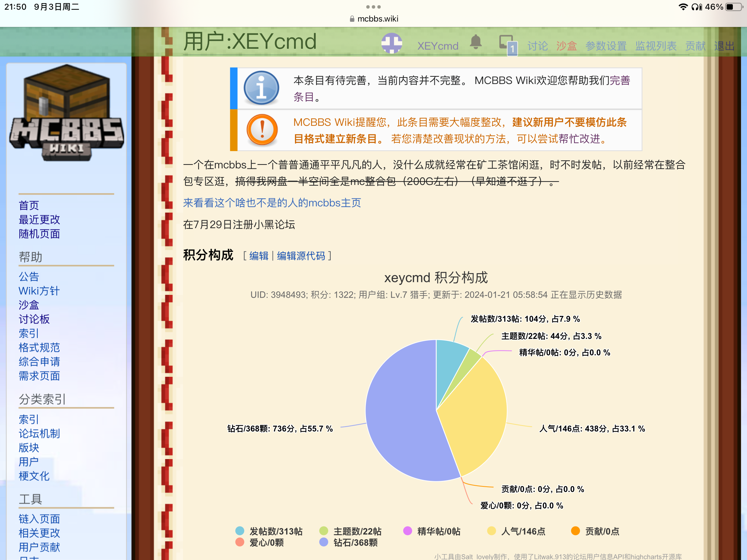Go to 首页 in the sidebar
Viewport: 747px width, 560px height.
pyautogui.click(x=29, y=206)
